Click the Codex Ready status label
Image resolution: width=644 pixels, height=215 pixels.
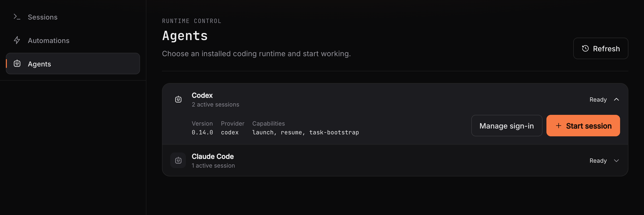tap(598, 100)
